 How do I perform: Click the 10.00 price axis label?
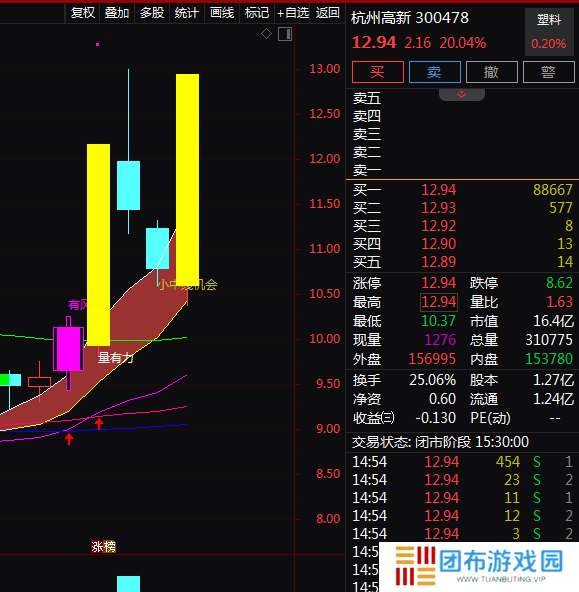coord(325,339)
